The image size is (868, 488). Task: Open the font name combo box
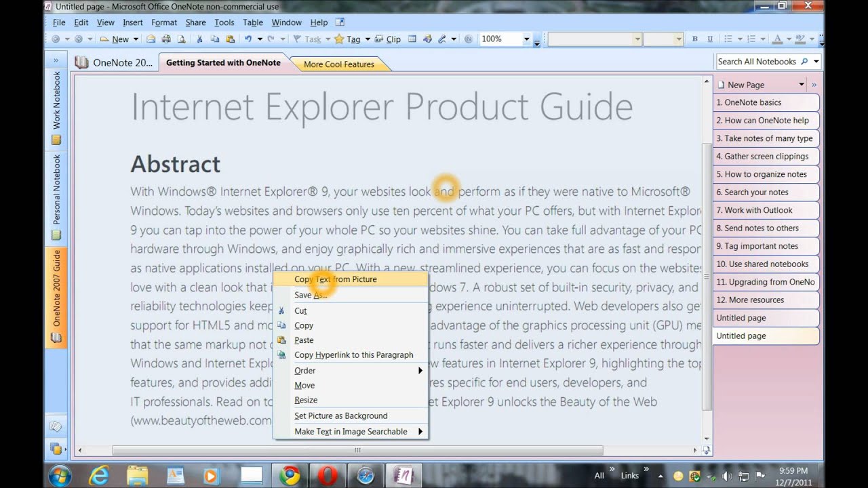594,39
